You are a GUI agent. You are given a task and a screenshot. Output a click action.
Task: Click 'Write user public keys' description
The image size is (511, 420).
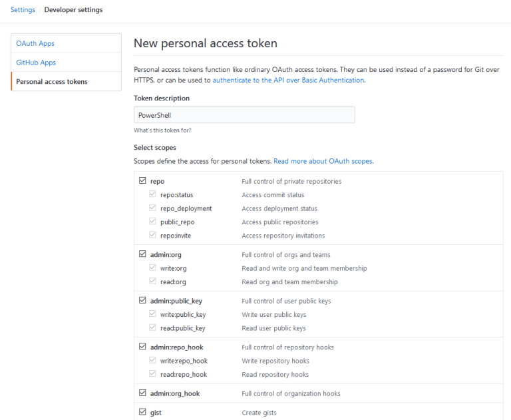pos(274,315)
